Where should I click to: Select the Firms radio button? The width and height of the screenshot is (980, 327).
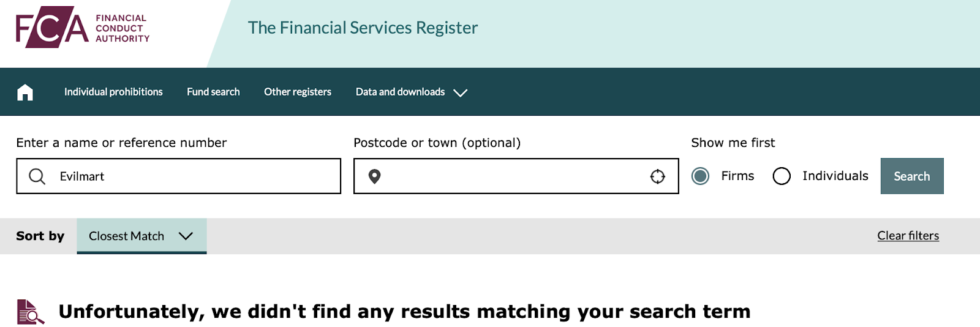coord(701,176)
